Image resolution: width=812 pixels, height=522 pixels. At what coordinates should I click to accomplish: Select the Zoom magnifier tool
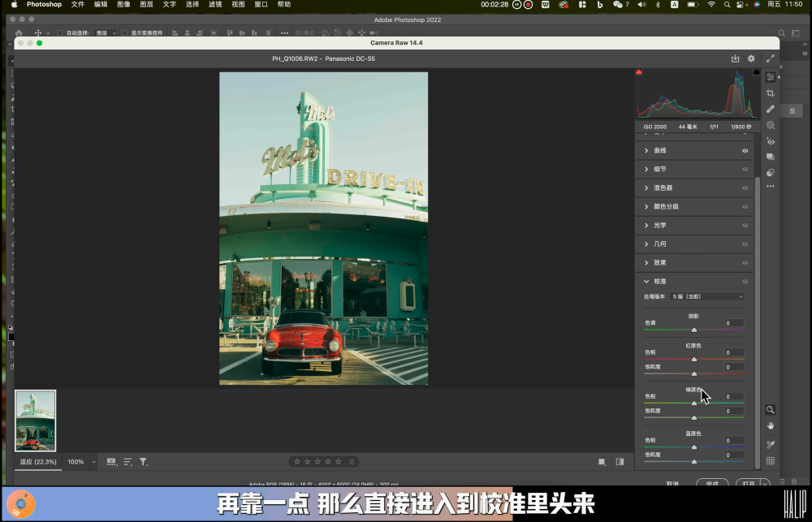(770, 410)
